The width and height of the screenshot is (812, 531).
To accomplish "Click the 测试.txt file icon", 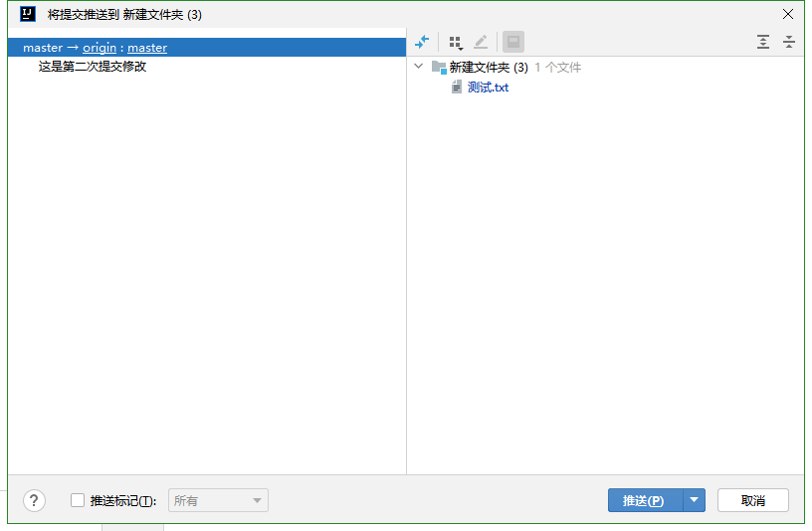I will coord(456,87).
